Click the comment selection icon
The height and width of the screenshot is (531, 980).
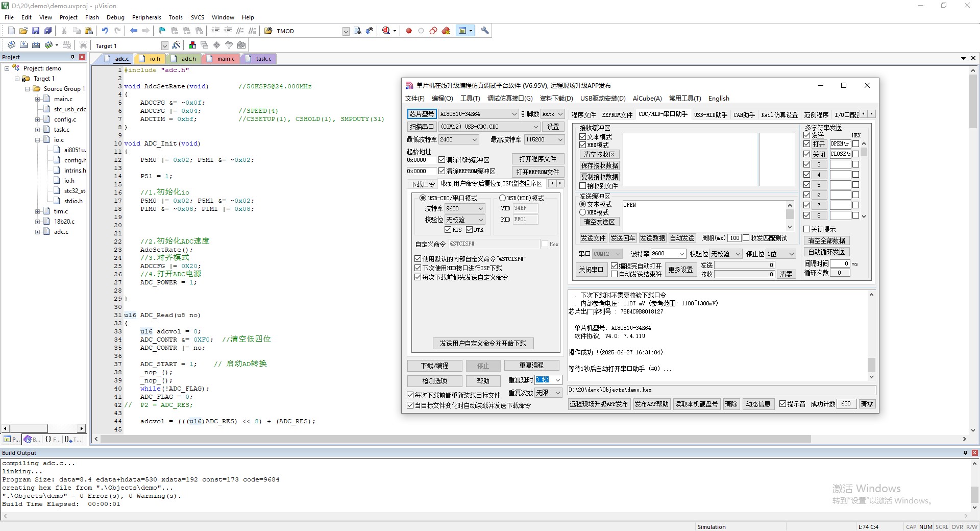pyautogui.click(x=240, y=31)
